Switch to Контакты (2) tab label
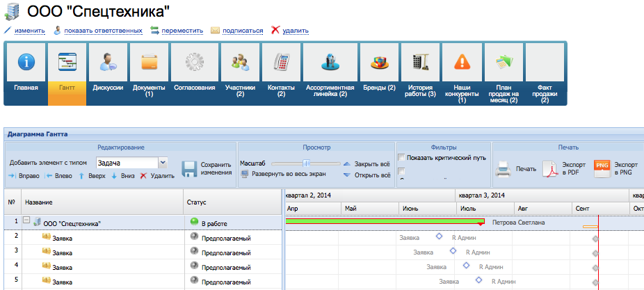Viewport: 644px width, 290px height. [282, 91]
